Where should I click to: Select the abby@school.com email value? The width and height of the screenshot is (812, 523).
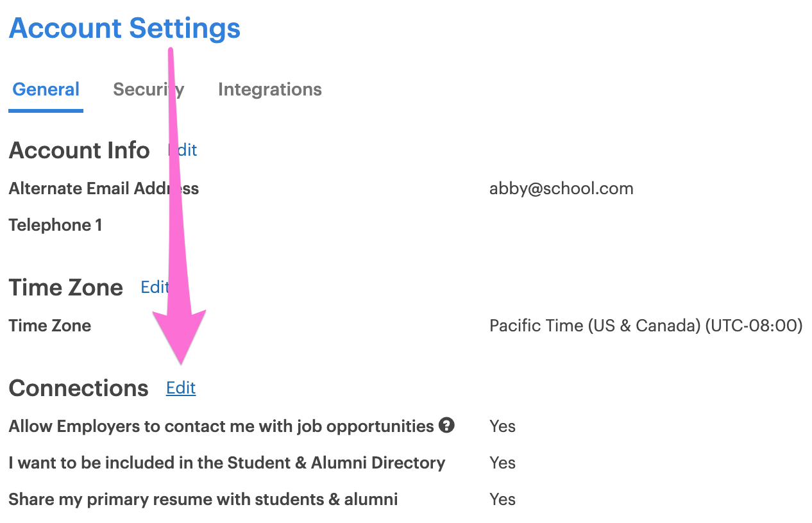(561, 188)
